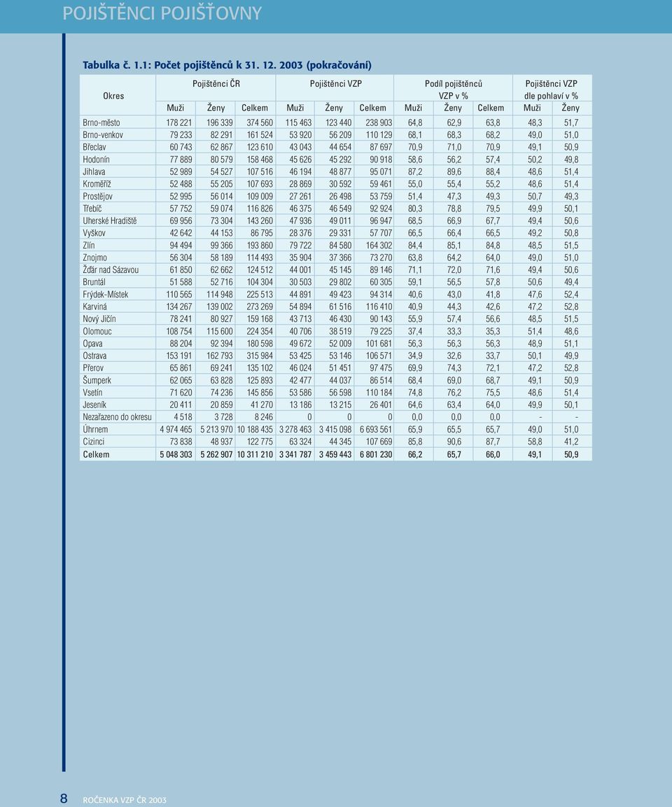This screenshot has height=807, width=672.
Task: Click the Hodonín row label
Action: click(96, 160)
